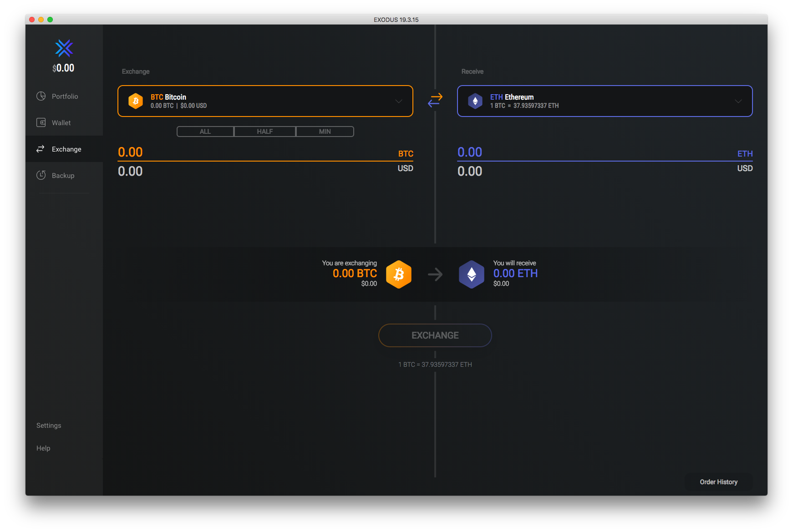This screenshot has height=532, width=793.
Task: Click the Portfolio pie chart icon
Action: 41,96
